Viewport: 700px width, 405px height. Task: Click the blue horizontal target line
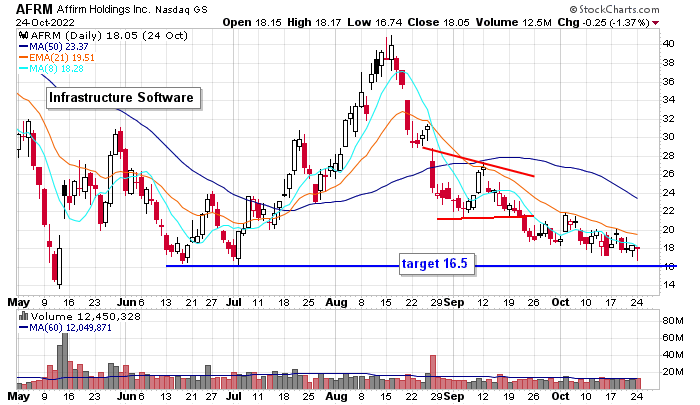pyautogui.click(x=421, y=266)
